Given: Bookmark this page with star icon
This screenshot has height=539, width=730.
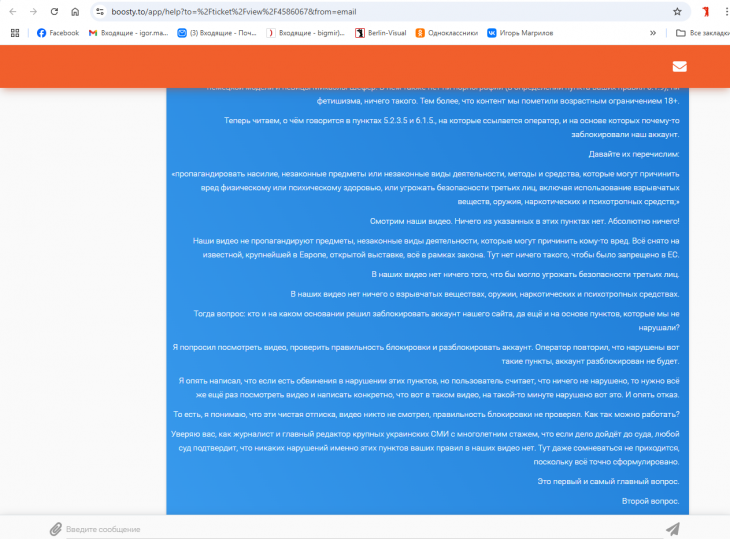Looking at the screenshot, I should tap(677, 12).
